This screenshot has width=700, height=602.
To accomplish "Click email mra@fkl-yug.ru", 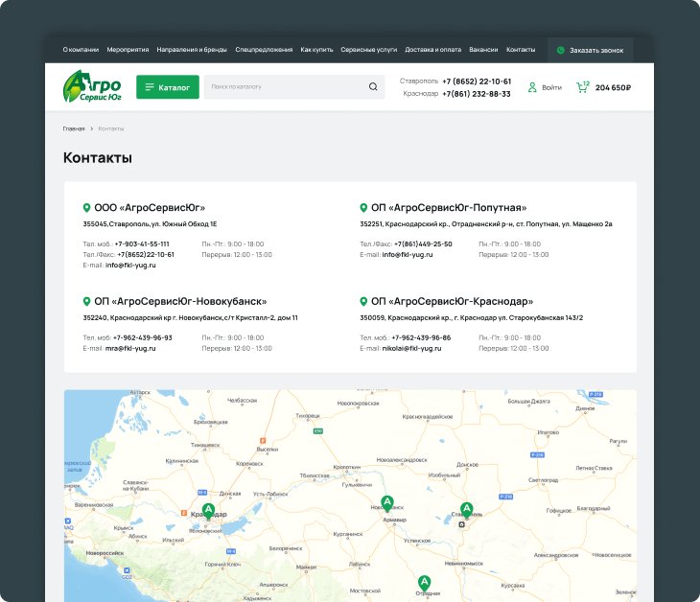I will pos(130,348).
